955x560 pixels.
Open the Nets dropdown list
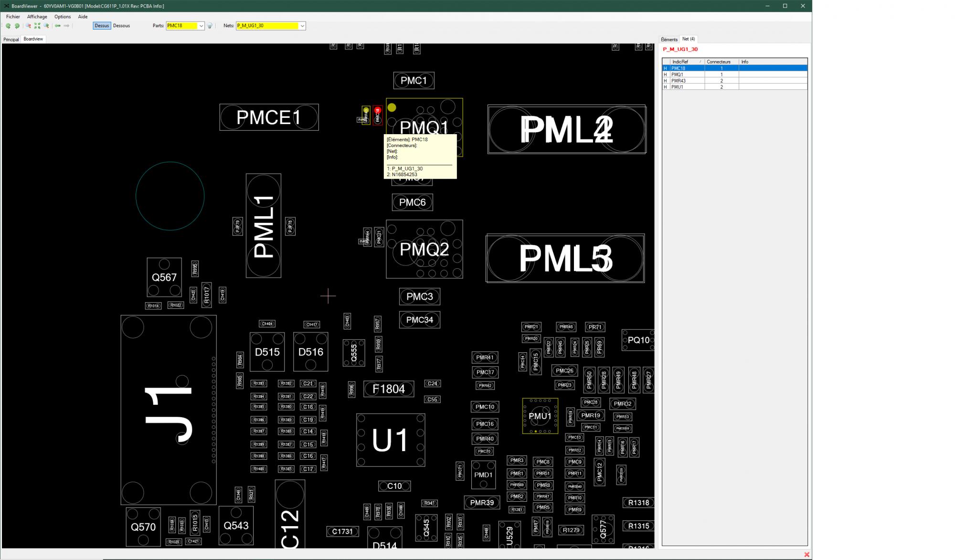click(x=302, y=26)
